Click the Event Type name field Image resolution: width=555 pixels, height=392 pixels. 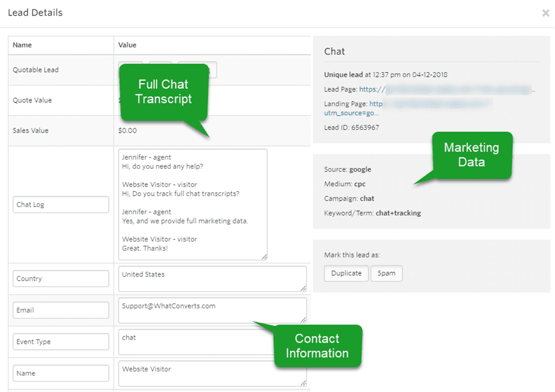pyautogui.click(x=61, y=341)
